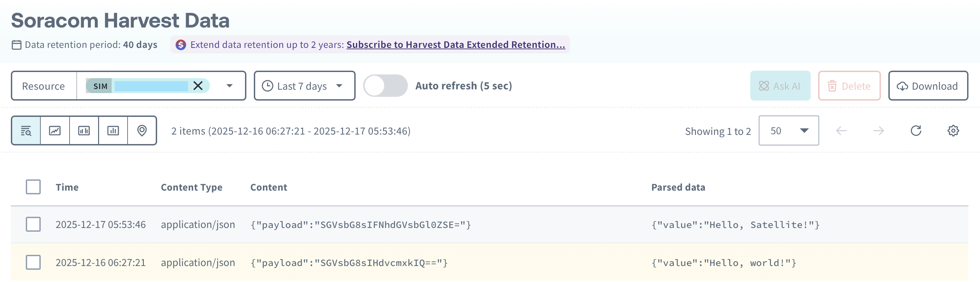Go to the next page arrow
This screenshot has width=980, height=282.
point(879,131)
